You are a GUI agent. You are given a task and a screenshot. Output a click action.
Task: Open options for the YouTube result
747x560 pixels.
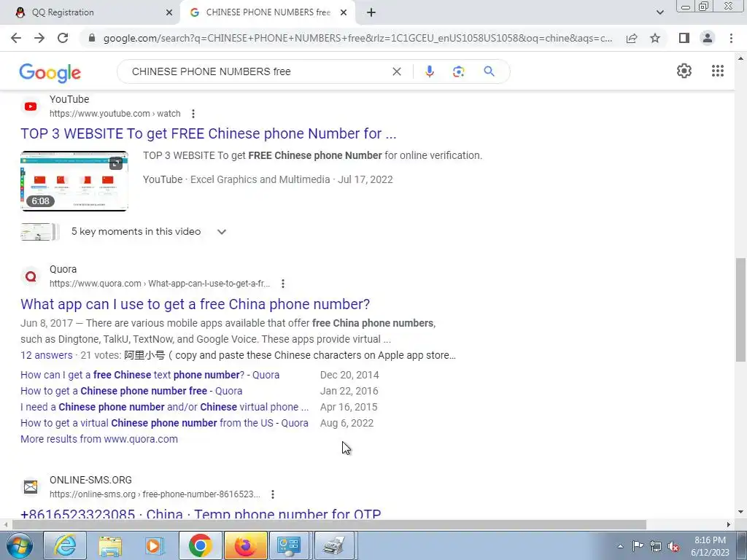point(193,114)
